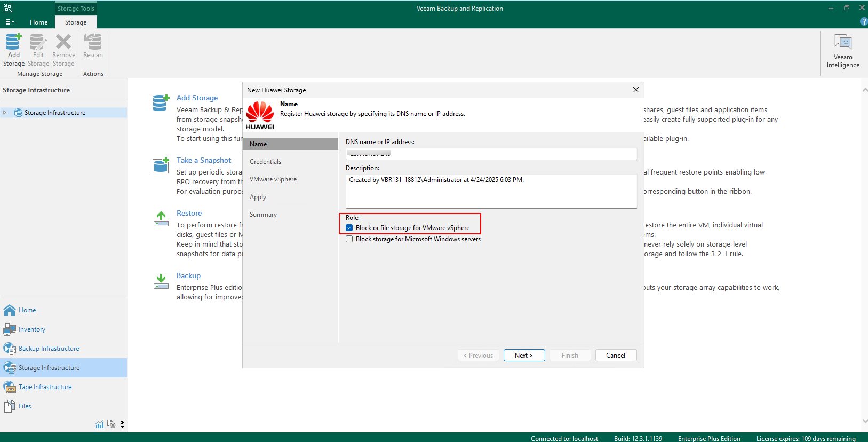The image size is (868, 442).
Task: Click the Backup down-arrow icon
Action: coord(161,281)
